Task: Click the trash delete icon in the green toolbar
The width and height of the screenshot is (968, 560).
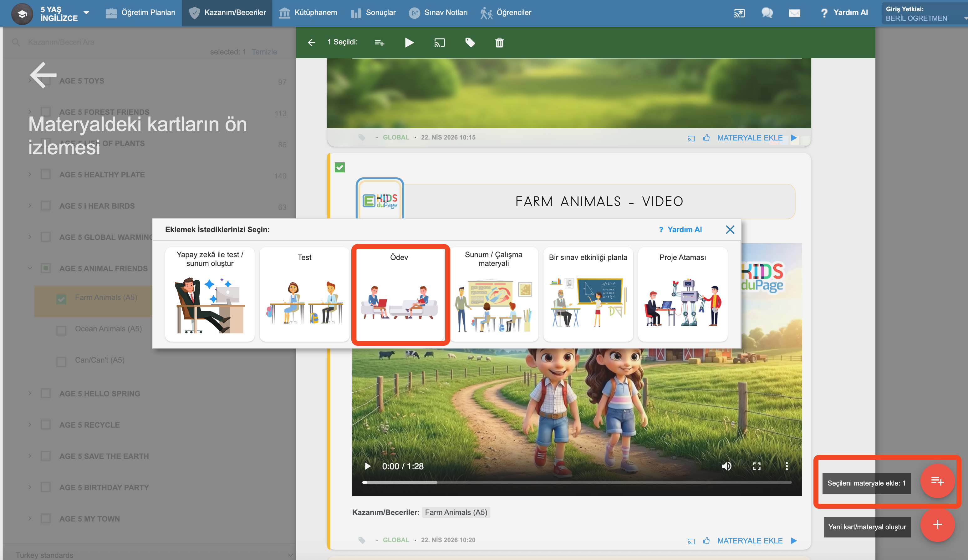Action: pos(499,42)
